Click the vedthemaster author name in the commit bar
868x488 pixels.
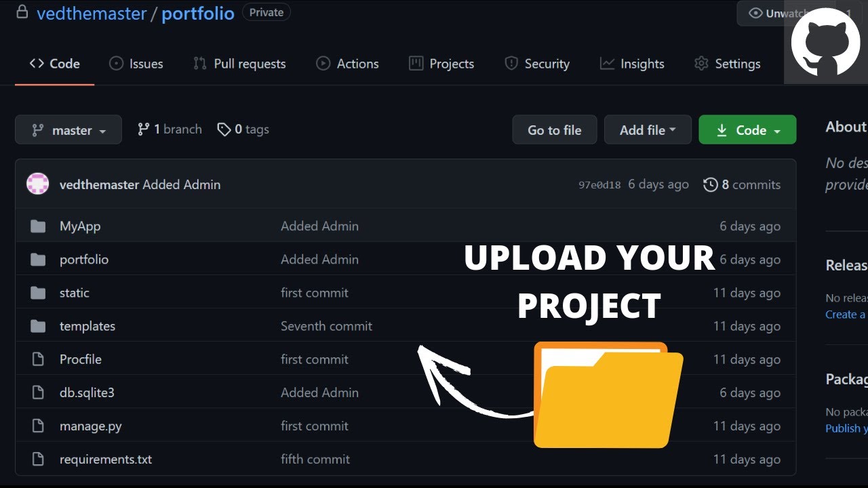(x=100, y=184)
